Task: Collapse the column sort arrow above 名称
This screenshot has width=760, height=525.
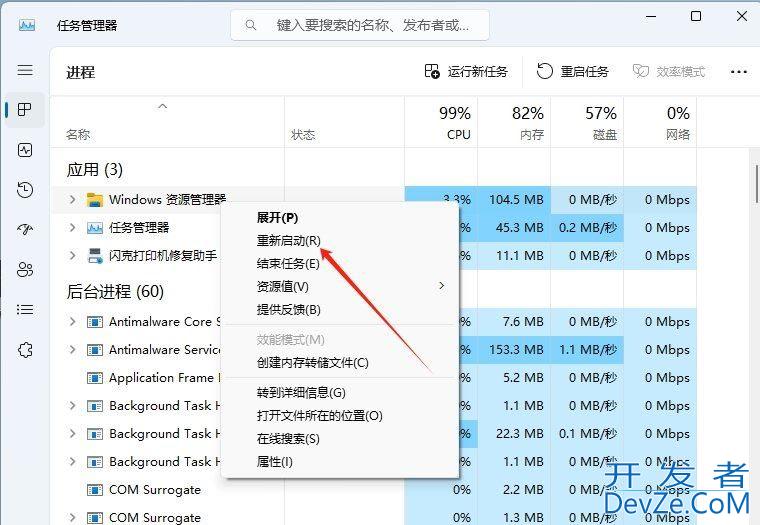Action: 163,106
